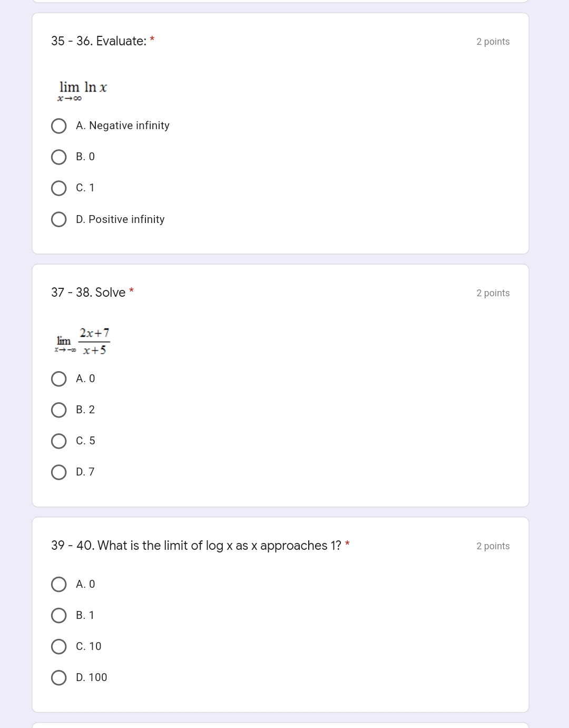Choose answer B. 1 for question 39-40
Viewport: 569px width, 728px height.
click(x=58, y=615)
